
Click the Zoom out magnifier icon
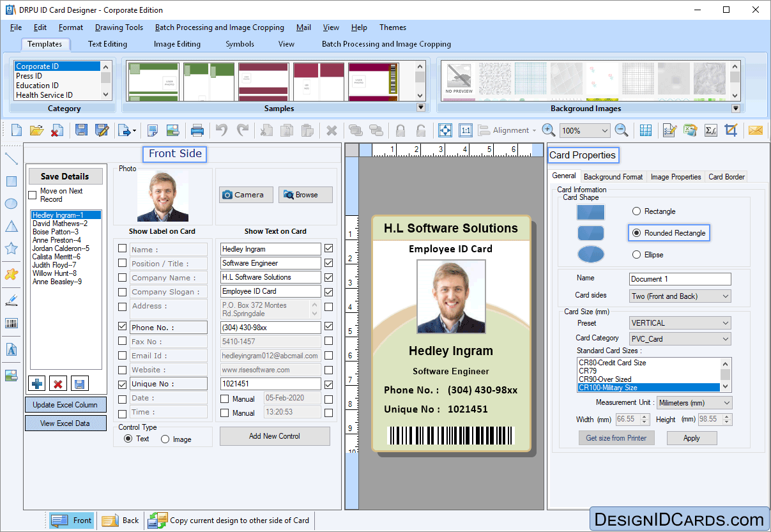coord(622,130)
